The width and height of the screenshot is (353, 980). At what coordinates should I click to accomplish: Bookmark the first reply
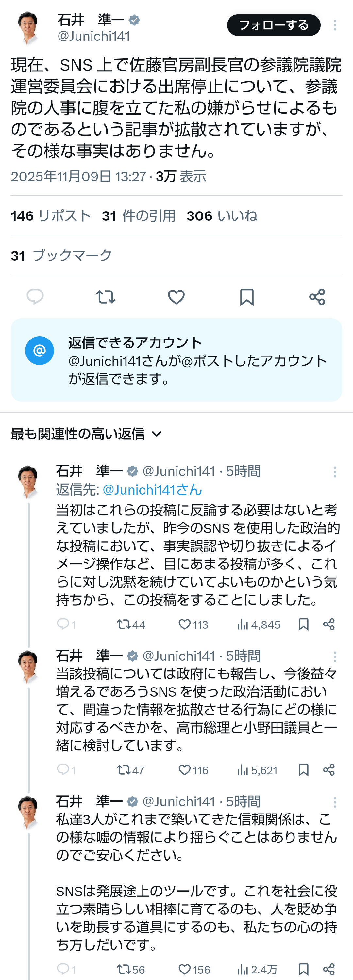(x=304, y=624)
